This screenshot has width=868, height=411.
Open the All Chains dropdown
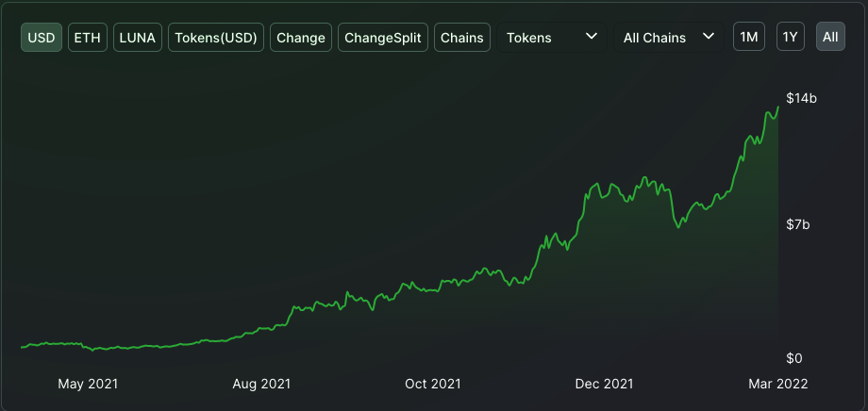[669, 38]
